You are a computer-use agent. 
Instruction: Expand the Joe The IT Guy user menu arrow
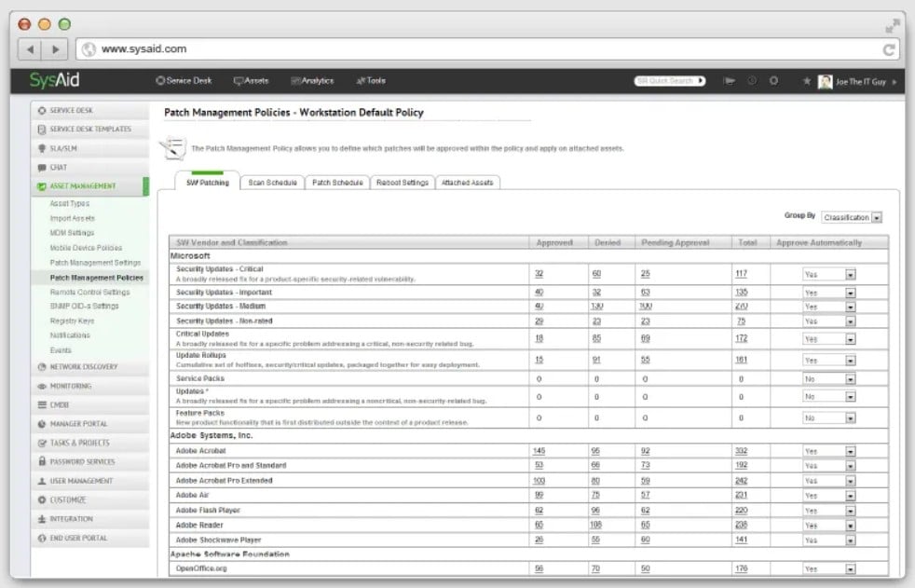[894, 82]
